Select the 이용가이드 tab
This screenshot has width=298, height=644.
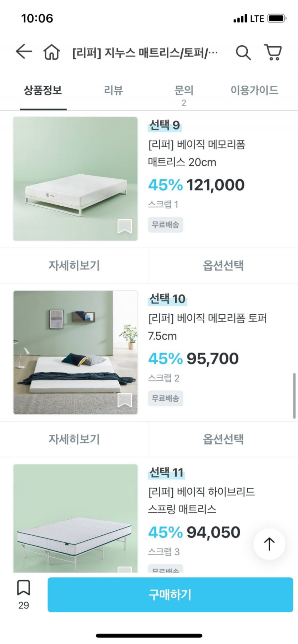254,91
